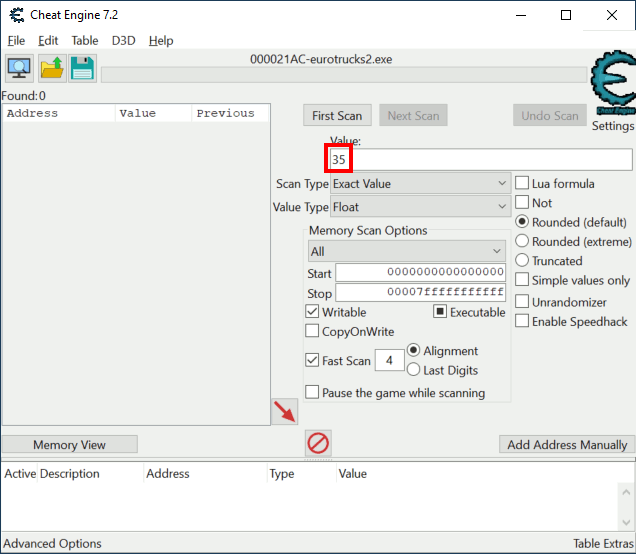Click address table scrollbar down arrow
Viewport: 636px width, 554px height.
tap(626, 522)
